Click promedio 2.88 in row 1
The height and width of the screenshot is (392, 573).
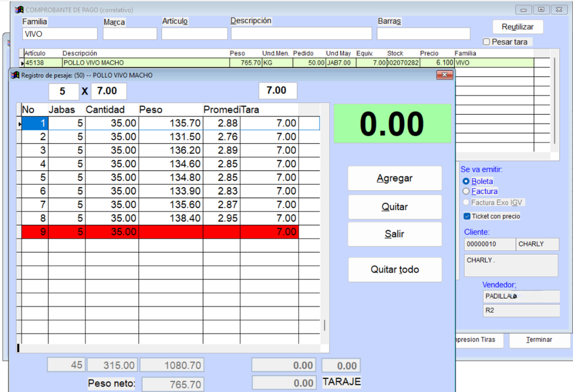pyautogui.click(x=222, y=123)
